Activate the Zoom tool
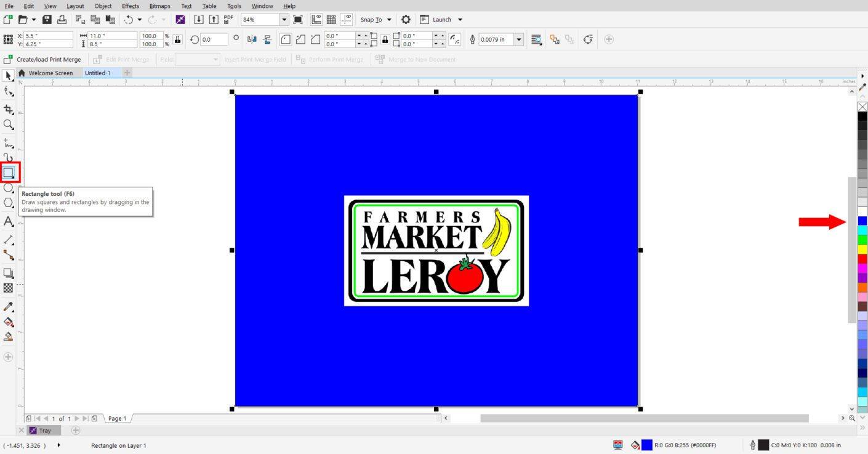 point(9,125)
